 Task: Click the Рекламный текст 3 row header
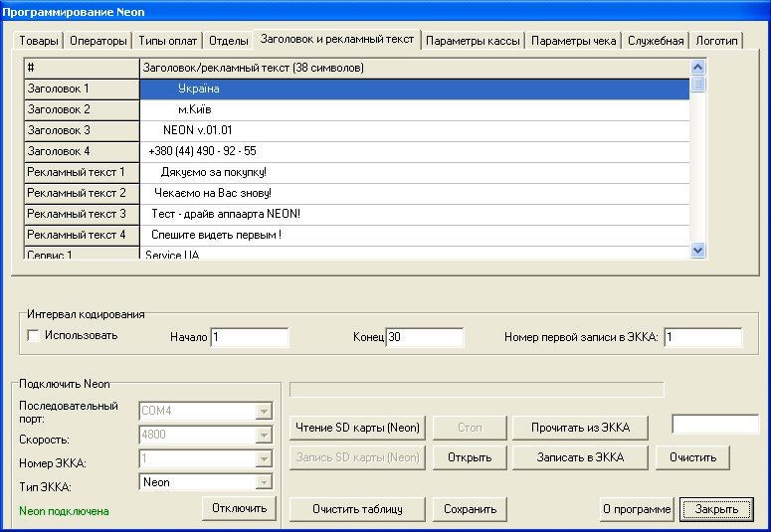(82, 215)
